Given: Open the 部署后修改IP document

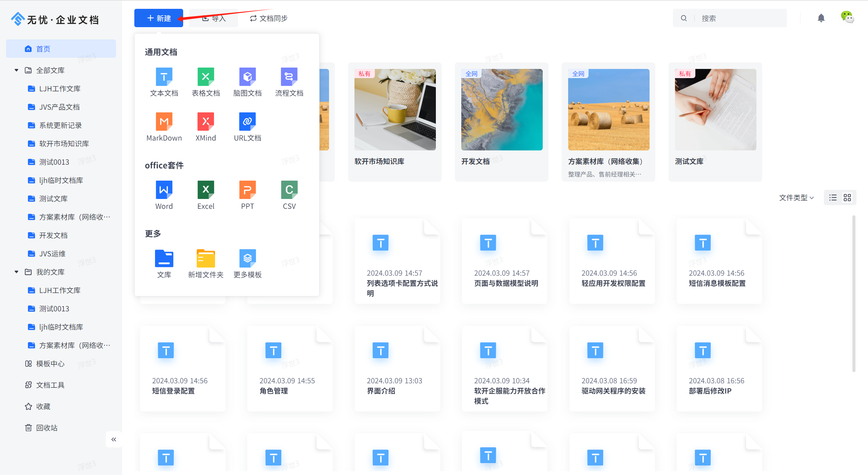Looking at the screenshot, I should pos(719,368).
